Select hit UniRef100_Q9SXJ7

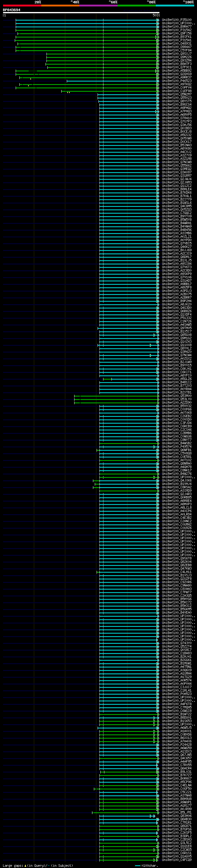(x=177, y=54)
